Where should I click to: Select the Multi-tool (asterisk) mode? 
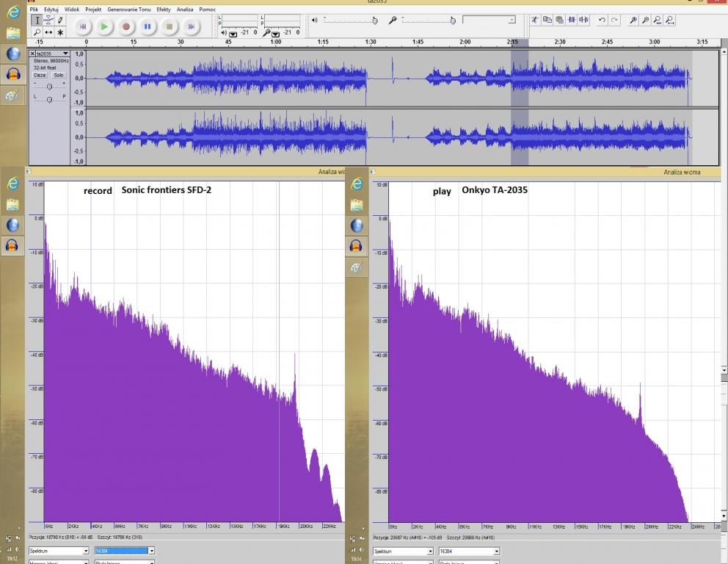[x=60, y=32]
